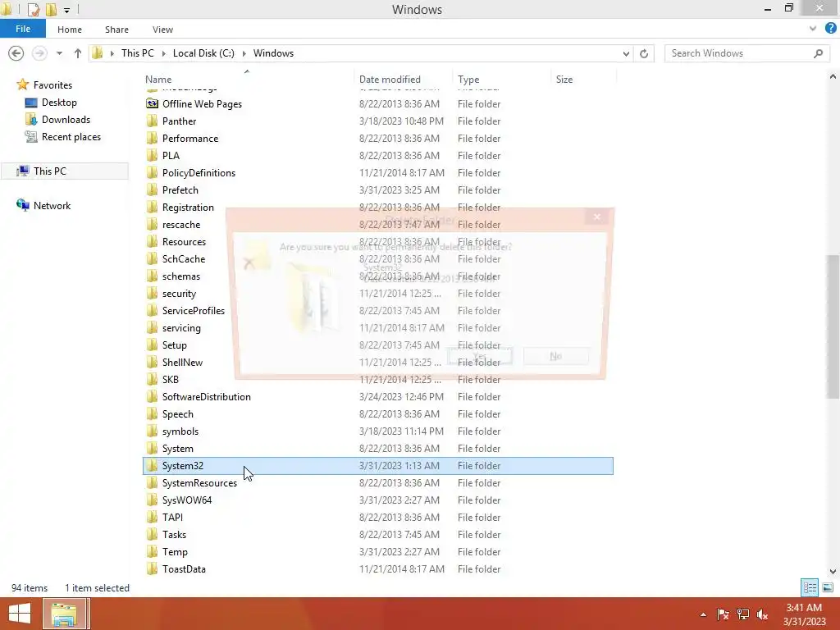Open the File menu

[x=22, y=29]
